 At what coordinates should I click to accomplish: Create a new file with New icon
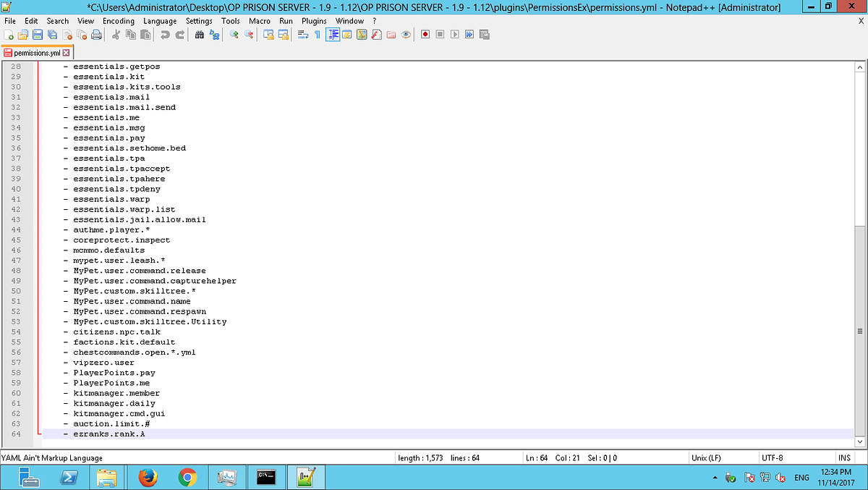(x=9, y=34)
